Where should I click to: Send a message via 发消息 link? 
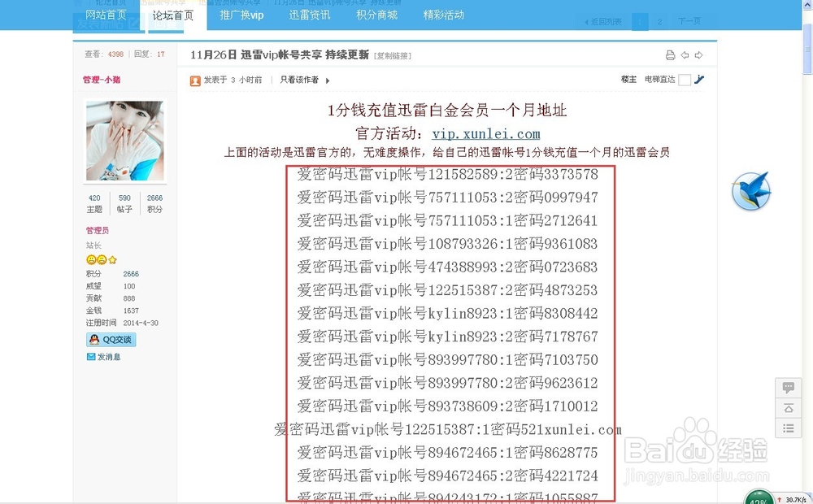[x=109, y=357]
